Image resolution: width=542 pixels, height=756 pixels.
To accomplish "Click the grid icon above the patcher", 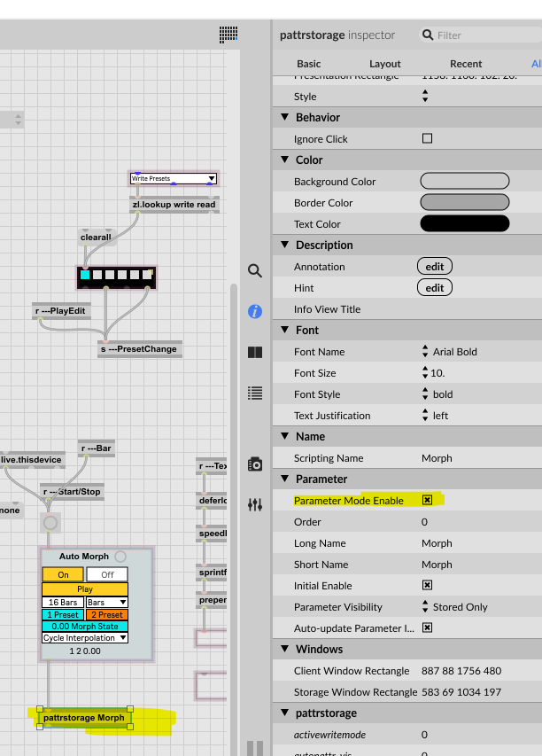I will click(228, 35).
